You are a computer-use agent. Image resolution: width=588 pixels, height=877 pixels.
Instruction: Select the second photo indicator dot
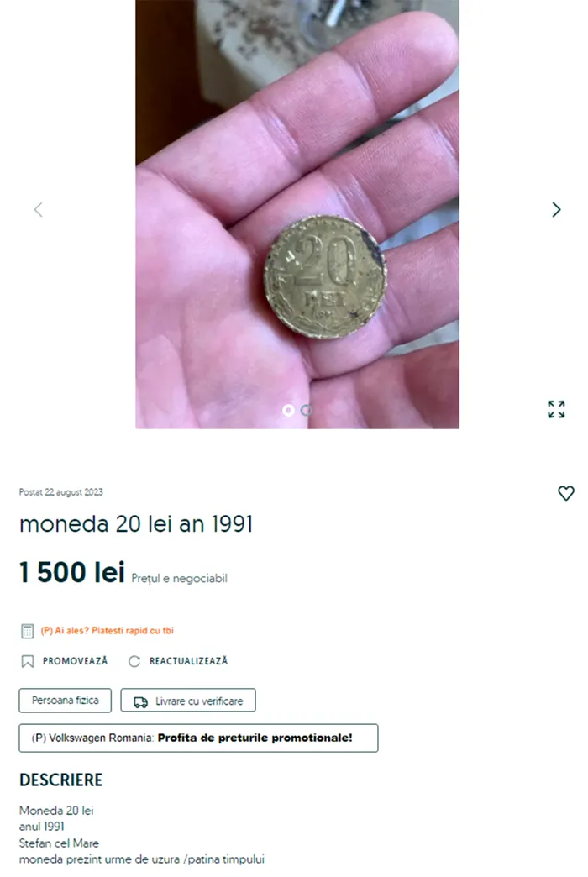click(306, 411)
